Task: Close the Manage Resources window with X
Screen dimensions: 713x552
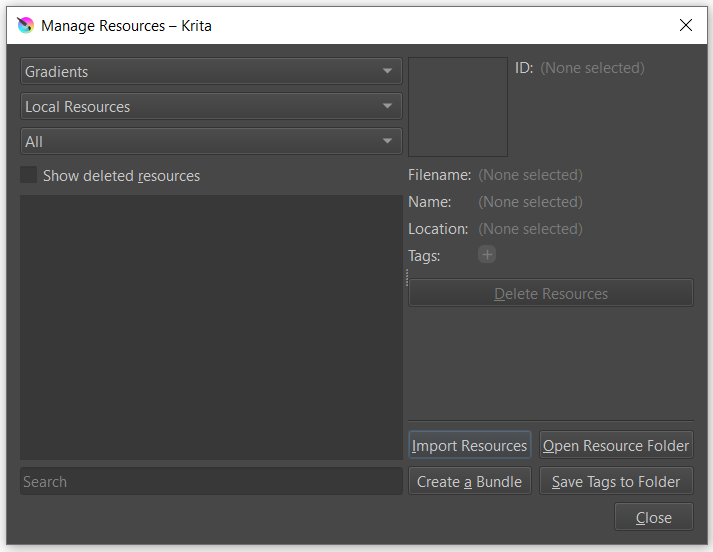Action: tap(685, 26)
